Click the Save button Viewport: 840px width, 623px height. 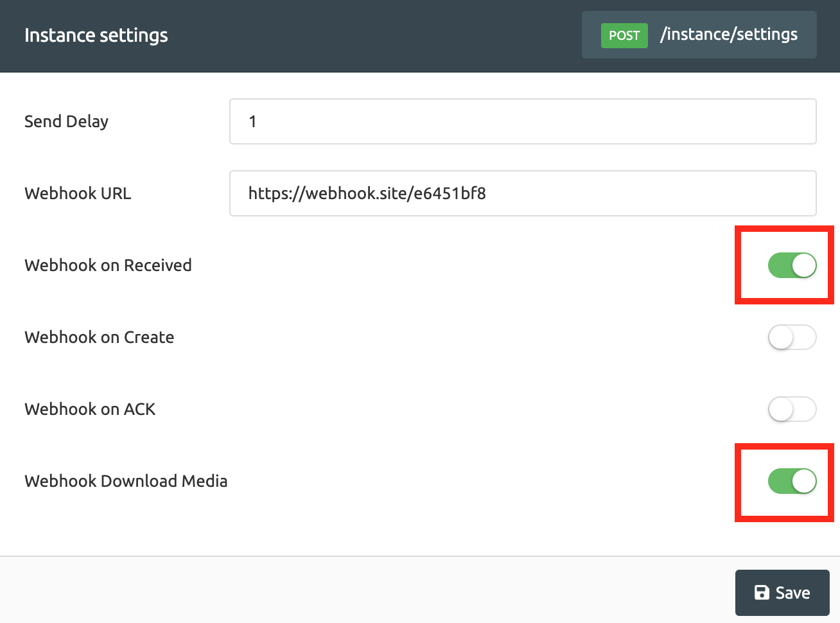[x=782, y=592]
